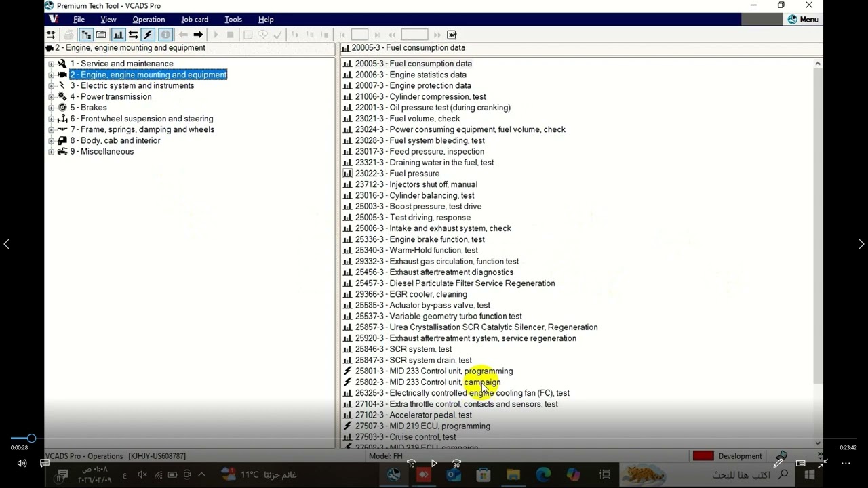Click the swap arrows toolbar icon
The image size is (868, 488).
coord(133,35)
